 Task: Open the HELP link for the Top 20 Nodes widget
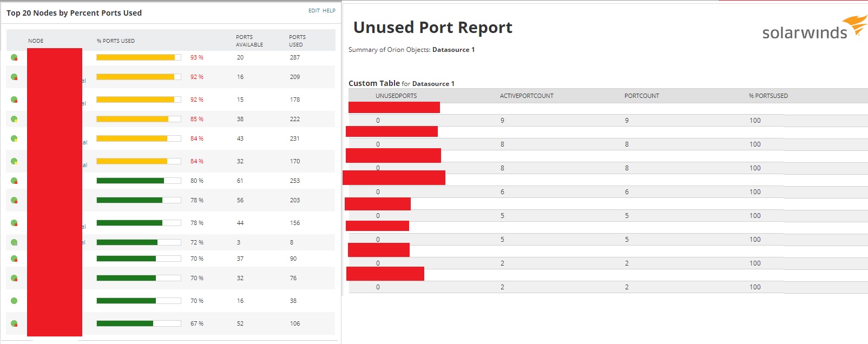tap(329, 11)
